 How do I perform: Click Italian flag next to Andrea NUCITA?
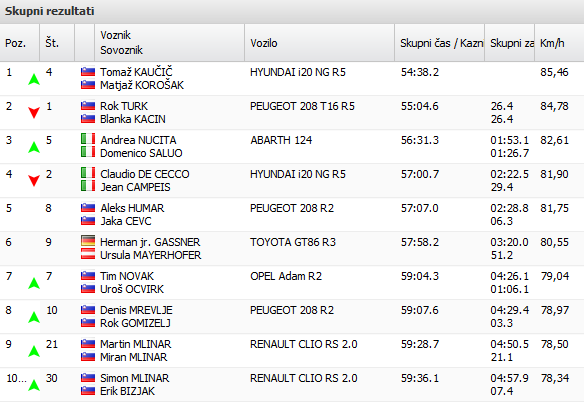pos(88,139)
